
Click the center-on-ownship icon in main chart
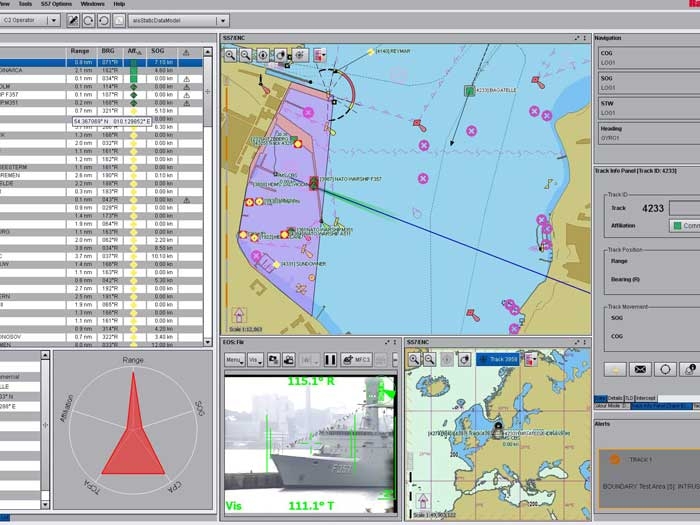[263, 55]
